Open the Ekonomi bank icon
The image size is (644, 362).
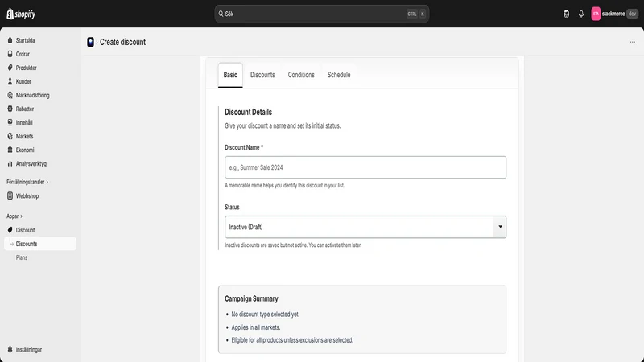(10, 150)
